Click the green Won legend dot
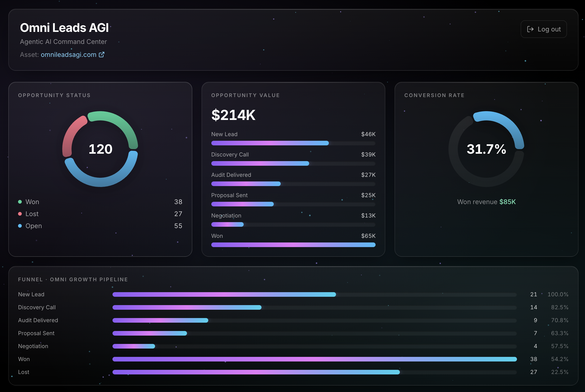585x392 pixels. pyautogui.click(x=20, y=202)
